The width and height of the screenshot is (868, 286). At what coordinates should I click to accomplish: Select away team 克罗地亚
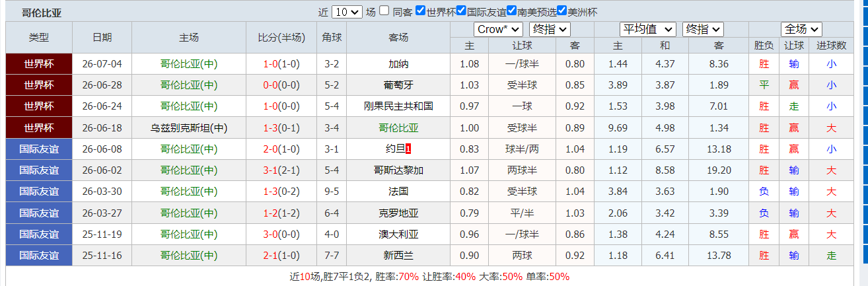[398, 213]
